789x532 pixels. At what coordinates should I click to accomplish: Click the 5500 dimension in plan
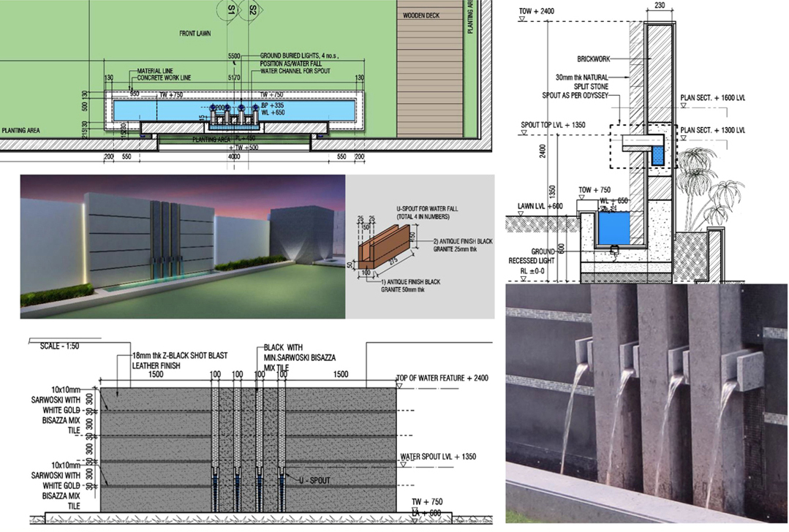234,56
